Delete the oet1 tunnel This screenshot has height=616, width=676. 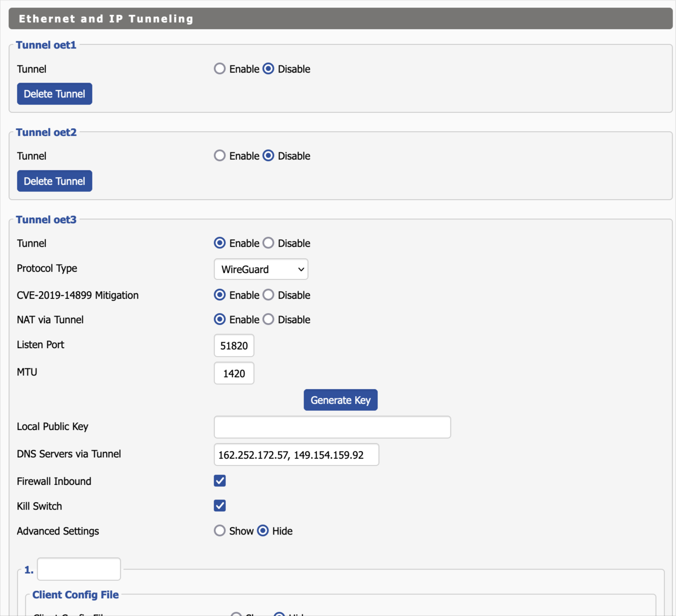pos(54,94)
